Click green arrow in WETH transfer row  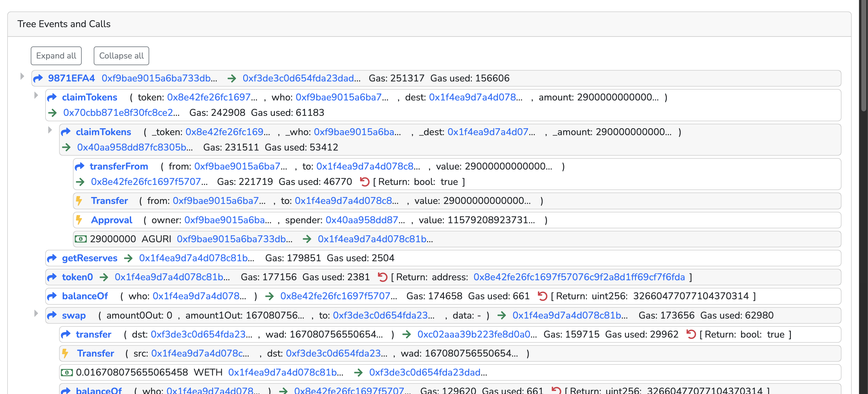(x=358, y=372)
